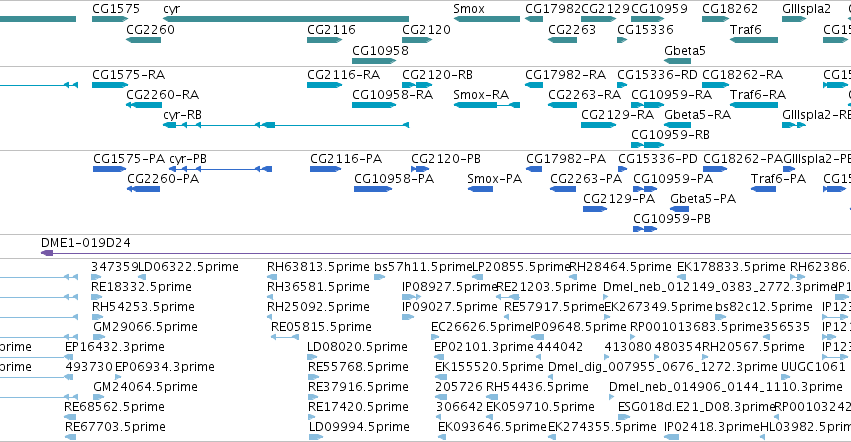Click the CG2129-PA protein
Viewport: 851px width, 442px height.
tap(595, 209)
